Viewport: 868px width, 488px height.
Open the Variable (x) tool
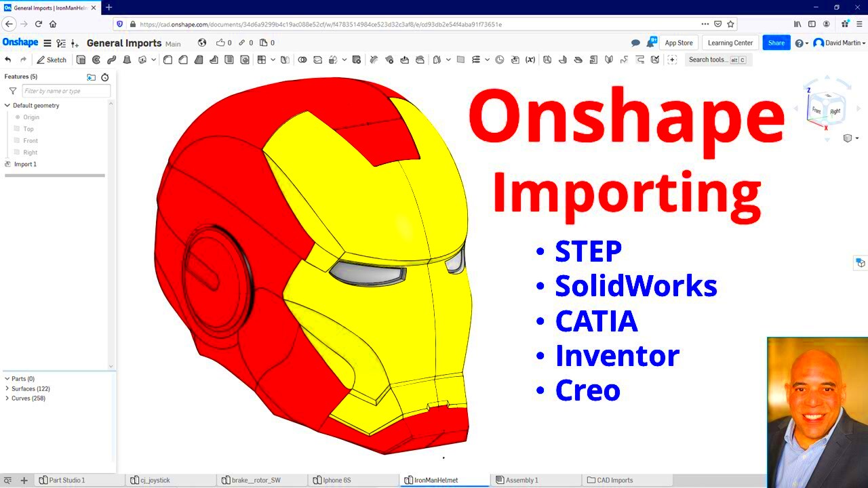coord(530,60)
